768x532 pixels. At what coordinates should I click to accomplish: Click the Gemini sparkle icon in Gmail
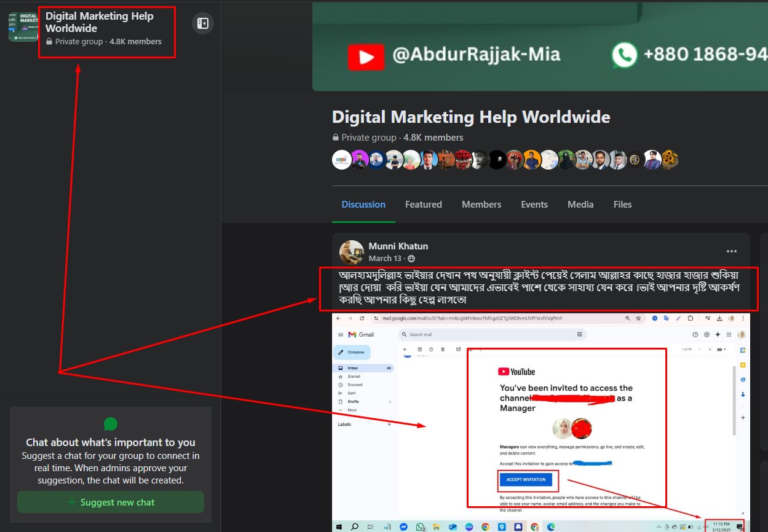tap(718, 334)
